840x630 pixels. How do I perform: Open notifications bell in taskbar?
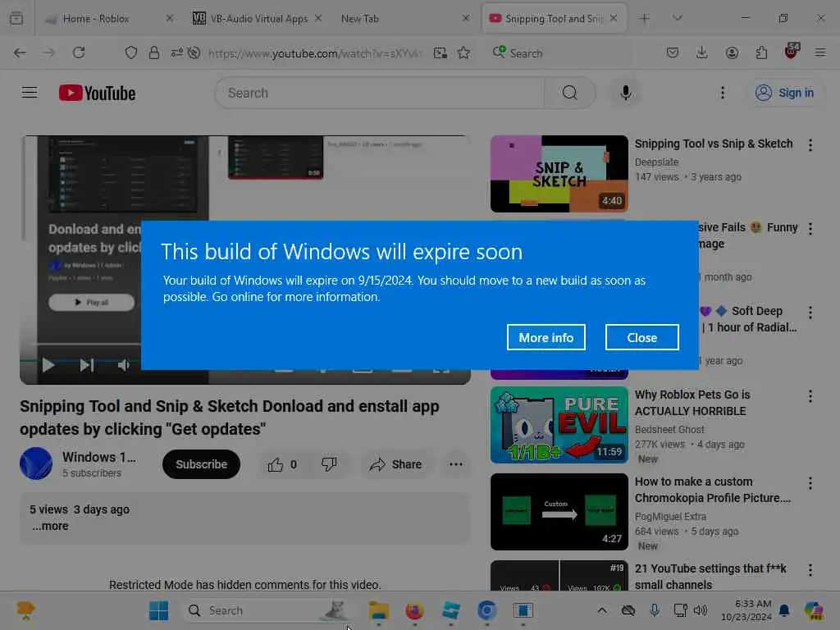(783, 610)
